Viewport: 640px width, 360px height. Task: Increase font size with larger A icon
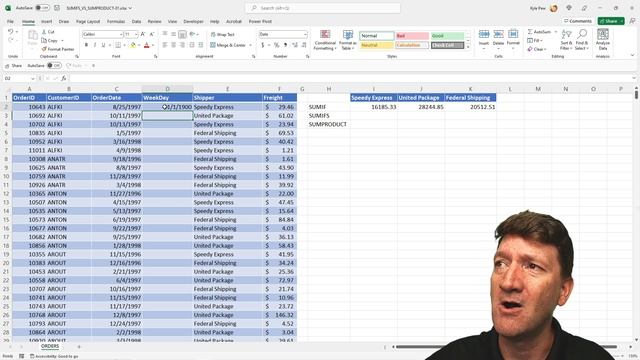[143, 34]
